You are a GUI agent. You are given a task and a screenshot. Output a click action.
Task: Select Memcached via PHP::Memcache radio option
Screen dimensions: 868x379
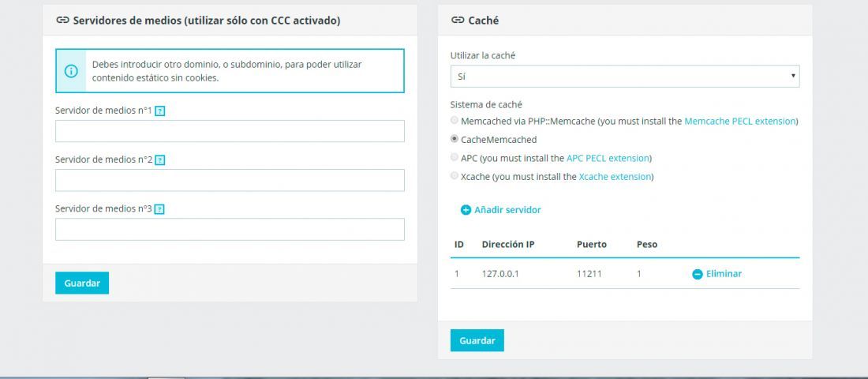click(x=455, y=120)
